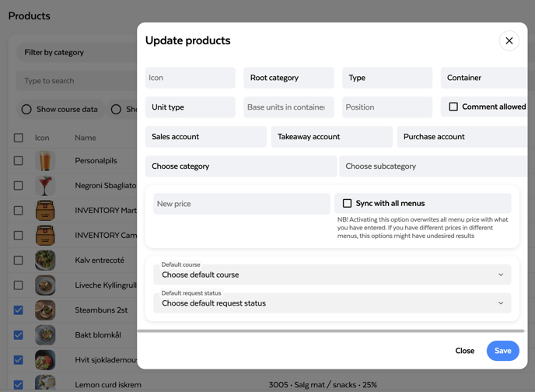Screen dimensions: 535x392
Task: Click the Bakt blomkål product name
Action: coord(98,335)
